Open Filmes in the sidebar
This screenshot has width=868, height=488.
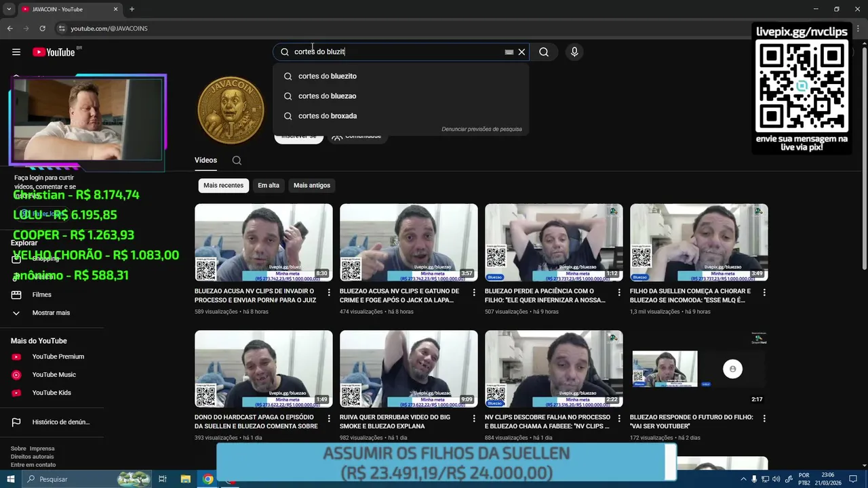click(x=42, y=295)
